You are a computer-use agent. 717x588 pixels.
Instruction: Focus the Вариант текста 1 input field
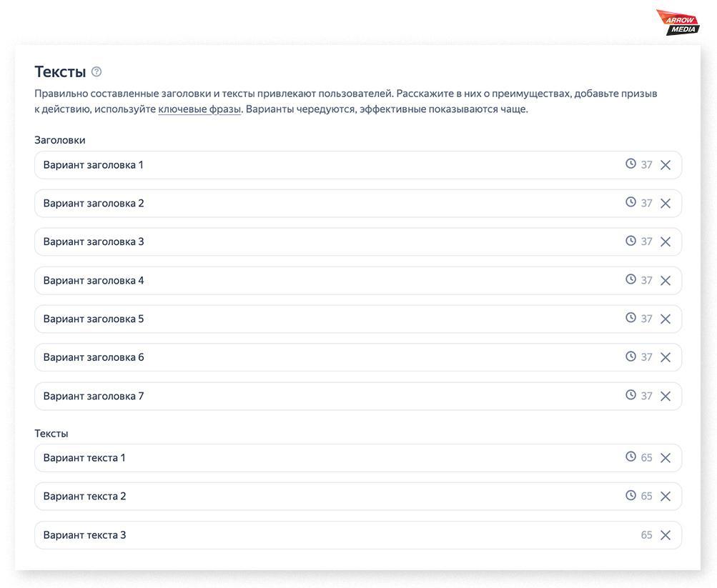coord(322,458)
